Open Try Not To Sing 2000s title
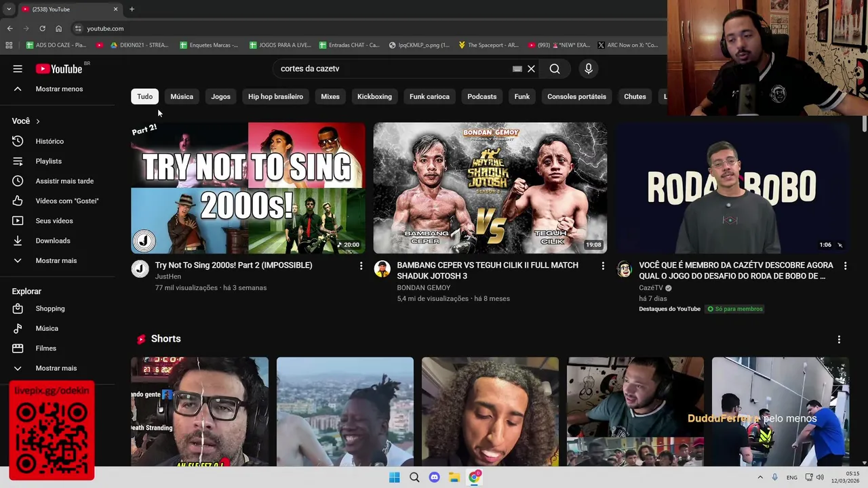The width and height of the screenshot is (868, 488). [233, 265]
